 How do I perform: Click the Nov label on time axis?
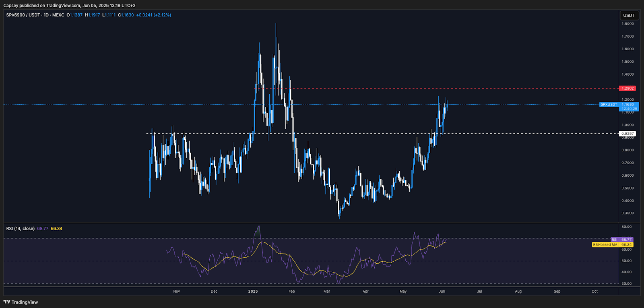(x=177, y=291)
